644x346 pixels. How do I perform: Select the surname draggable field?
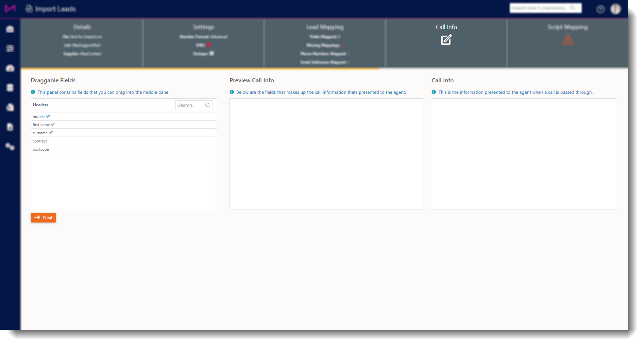(124, 133)
